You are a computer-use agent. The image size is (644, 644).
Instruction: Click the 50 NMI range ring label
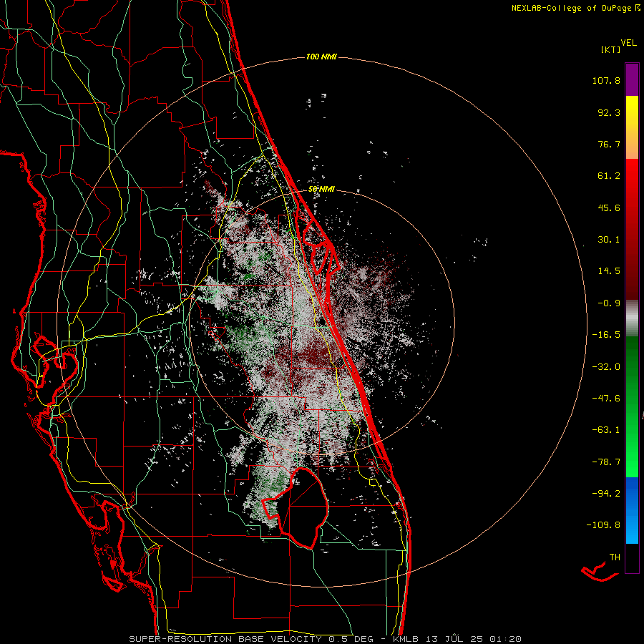321,190
